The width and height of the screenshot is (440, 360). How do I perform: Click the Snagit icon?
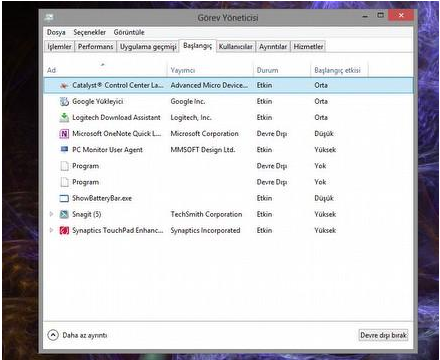coord(64,214)
